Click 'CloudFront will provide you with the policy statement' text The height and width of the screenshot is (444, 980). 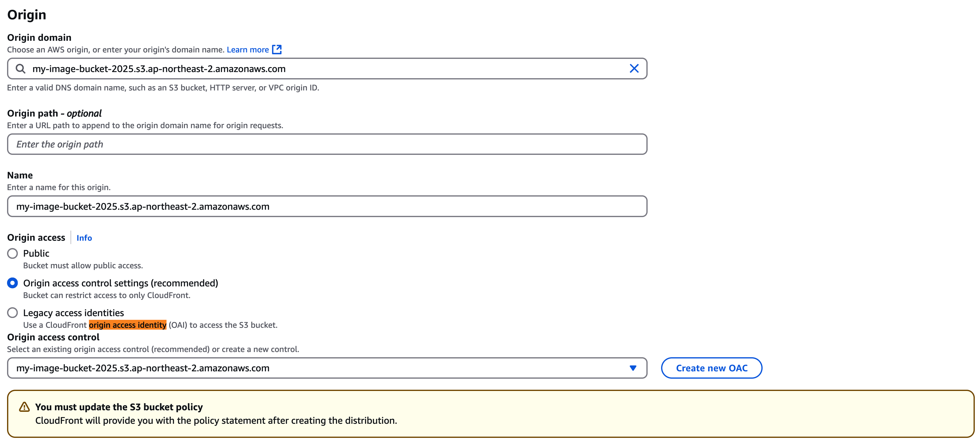pos(216,420)
